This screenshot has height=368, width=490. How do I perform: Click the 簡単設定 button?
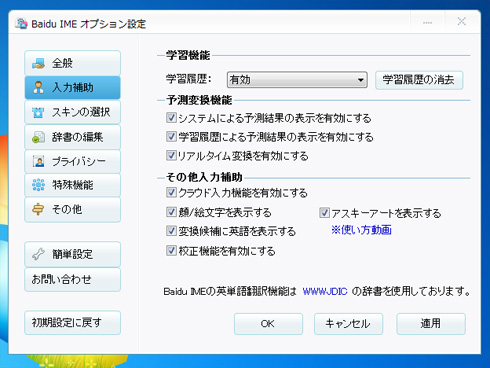click(x=72, y=254)
